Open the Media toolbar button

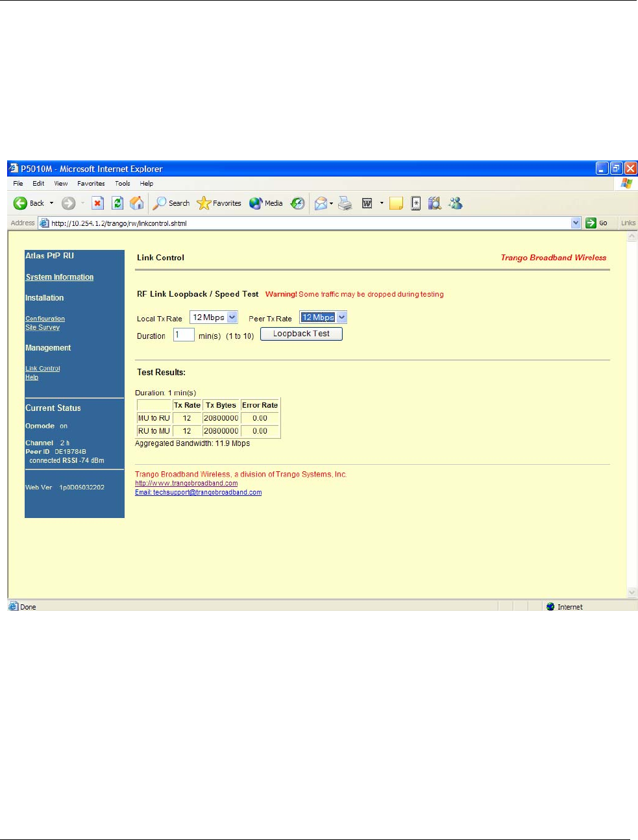(266, 203)
